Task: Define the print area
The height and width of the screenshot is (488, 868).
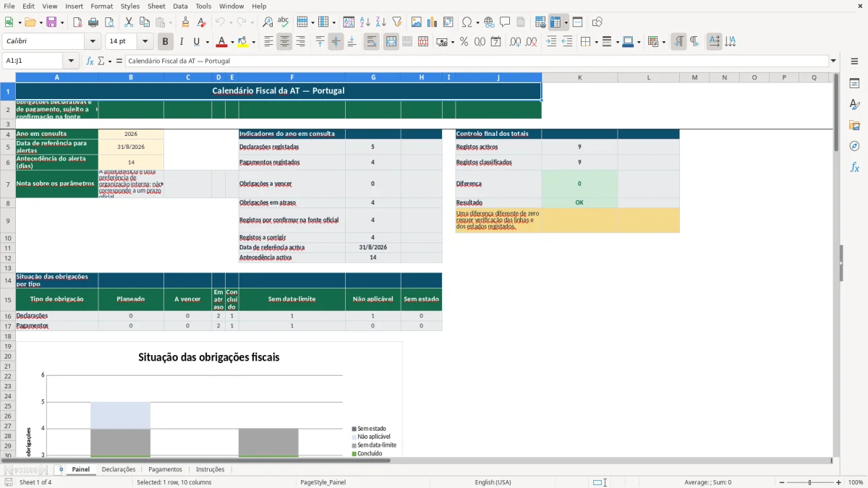Action: [540, 22]
